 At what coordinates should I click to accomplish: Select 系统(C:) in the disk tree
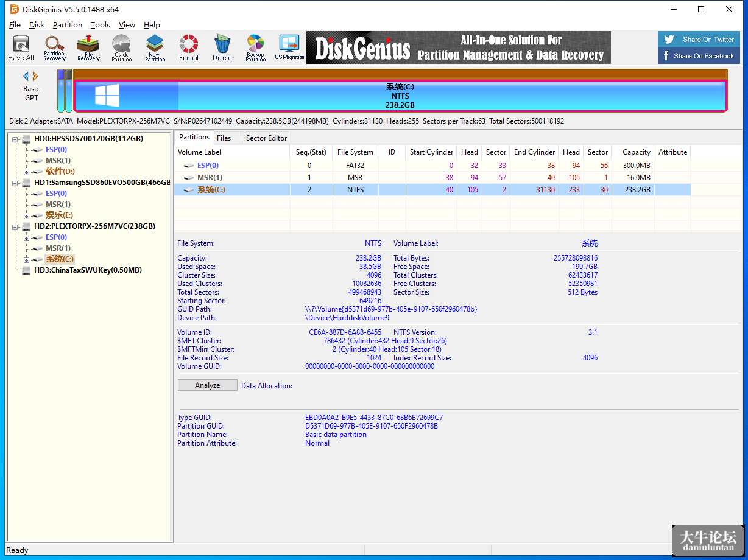59,259
